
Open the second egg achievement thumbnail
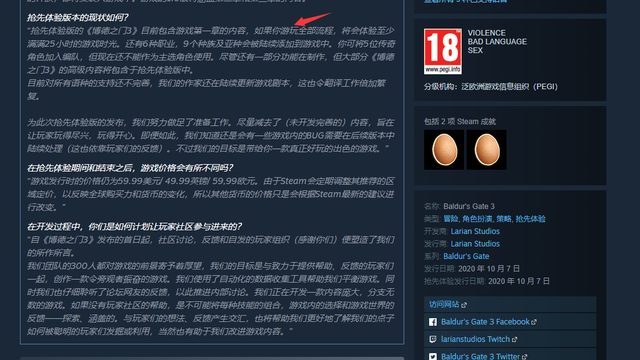coord(487,150)
